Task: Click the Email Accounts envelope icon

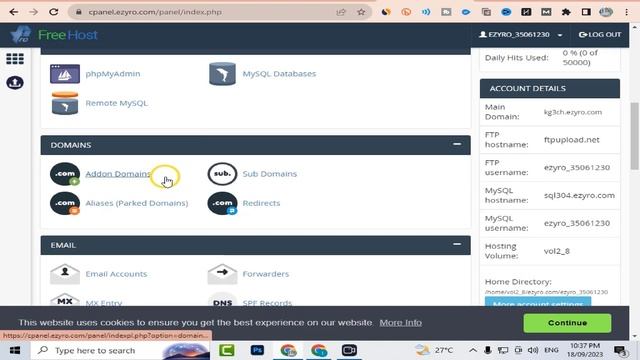Action: [x=65, y=274]
